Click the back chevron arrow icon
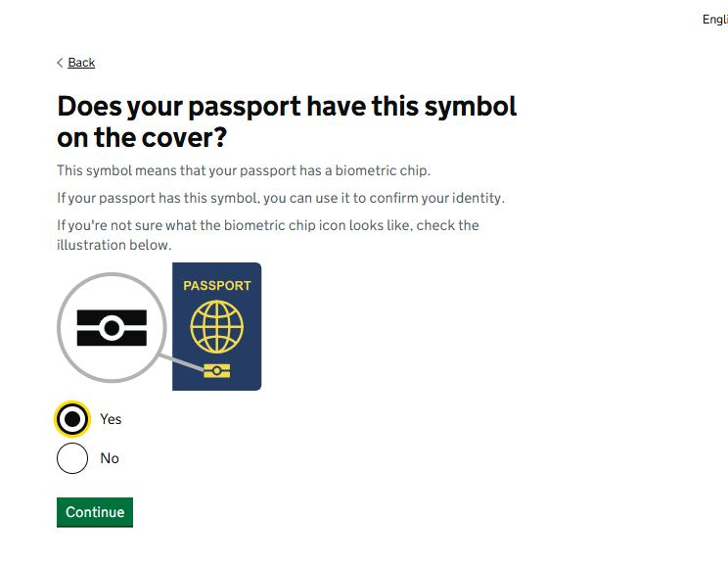 tap(60, 63)
